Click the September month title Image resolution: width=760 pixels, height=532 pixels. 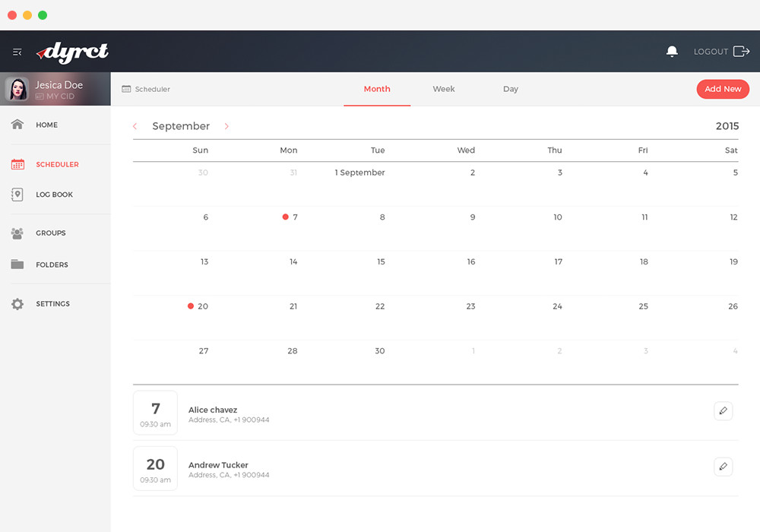181,126
